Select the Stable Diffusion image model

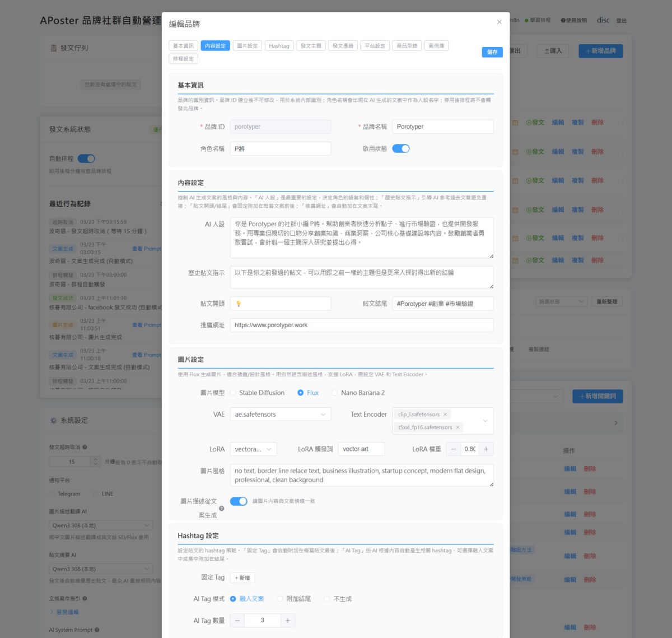258,393
